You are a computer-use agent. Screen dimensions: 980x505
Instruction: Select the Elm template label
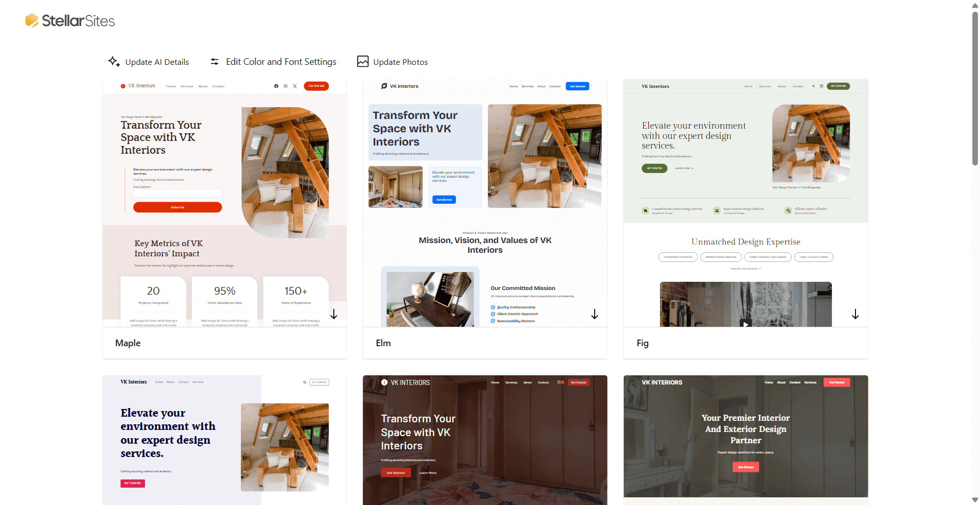(x=383, y=343)
